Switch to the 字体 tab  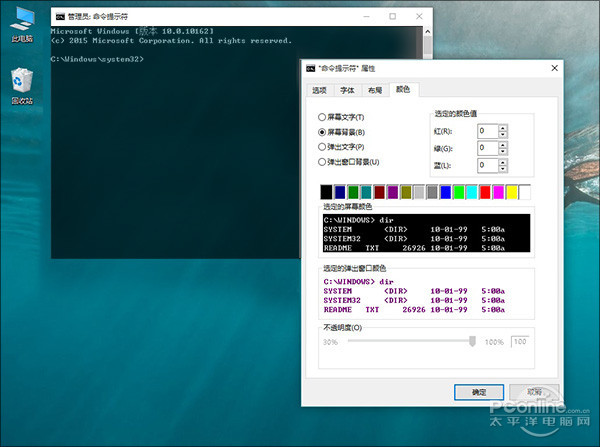[x=347, y=90]
